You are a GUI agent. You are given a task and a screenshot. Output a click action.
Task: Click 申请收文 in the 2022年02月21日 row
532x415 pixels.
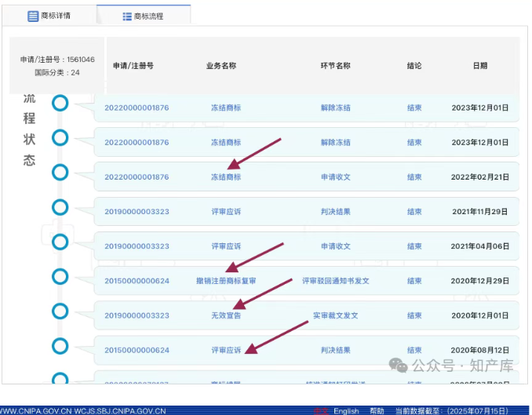(335, 177)
